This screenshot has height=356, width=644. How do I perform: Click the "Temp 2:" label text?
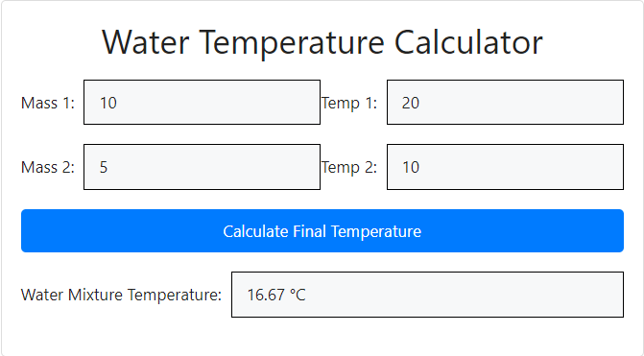tap(349, 167)
